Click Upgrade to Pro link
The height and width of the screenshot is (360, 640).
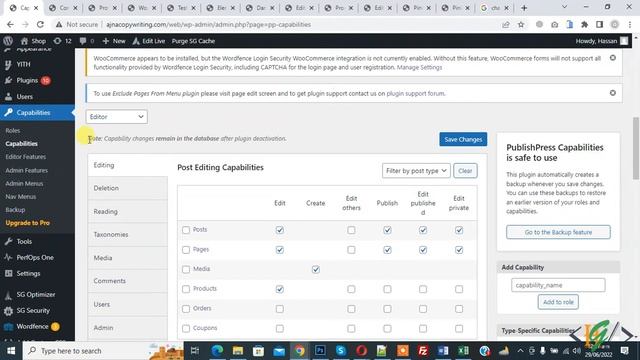[x=27, y=223]
